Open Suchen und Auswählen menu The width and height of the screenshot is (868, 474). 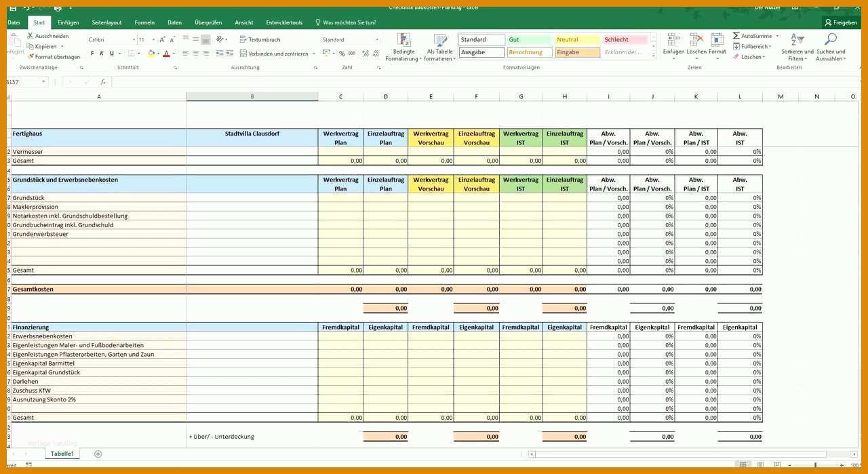click(831, 47)
